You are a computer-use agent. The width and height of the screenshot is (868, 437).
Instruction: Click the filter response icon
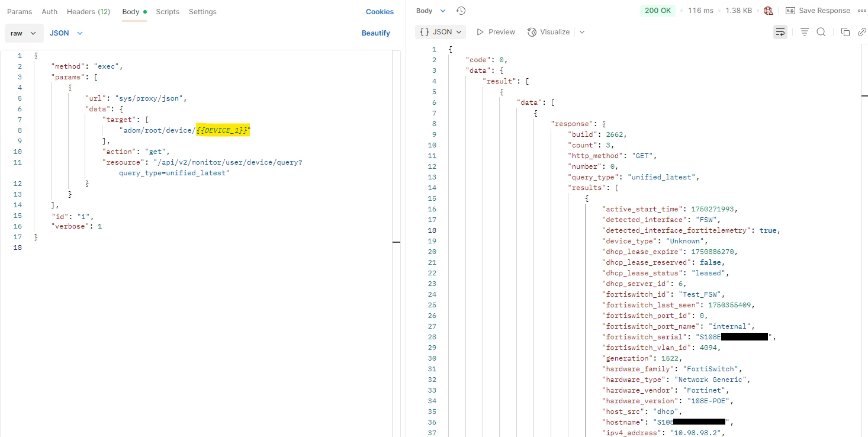click(x=805, y=32)
